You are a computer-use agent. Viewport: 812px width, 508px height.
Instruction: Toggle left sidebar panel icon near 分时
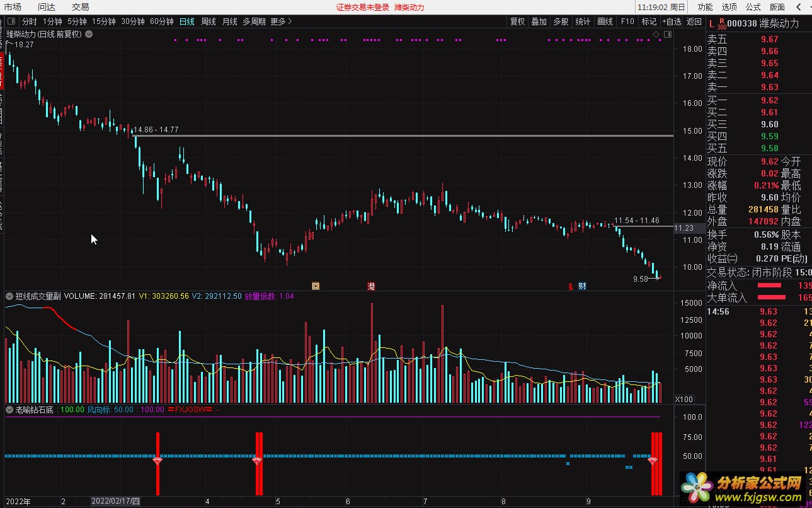click(x=13, y=21)
